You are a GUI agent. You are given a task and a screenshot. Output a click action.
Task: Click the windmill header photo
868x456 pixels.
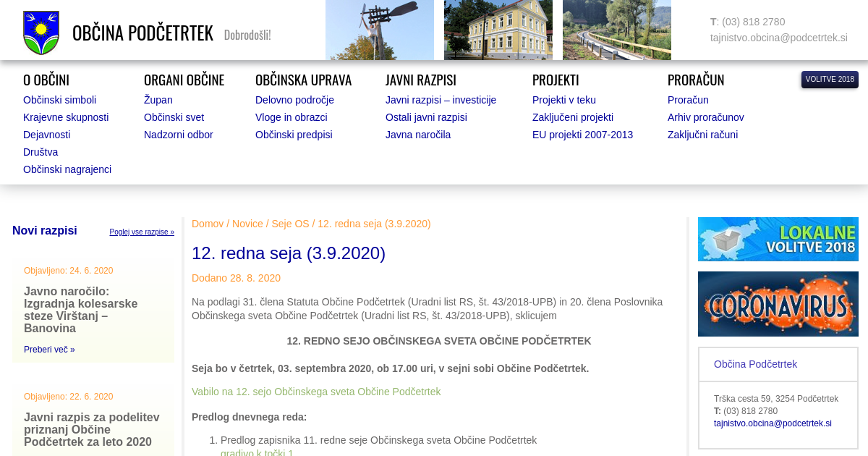point(380,30)
